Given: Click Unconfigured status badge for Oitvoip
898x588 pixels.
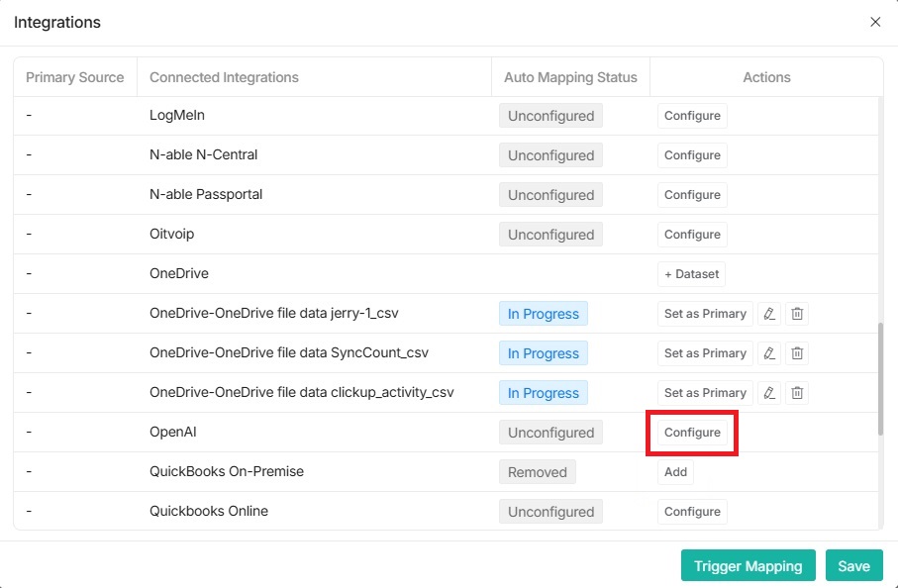Looking at the screenshot, I should point(550,235).
